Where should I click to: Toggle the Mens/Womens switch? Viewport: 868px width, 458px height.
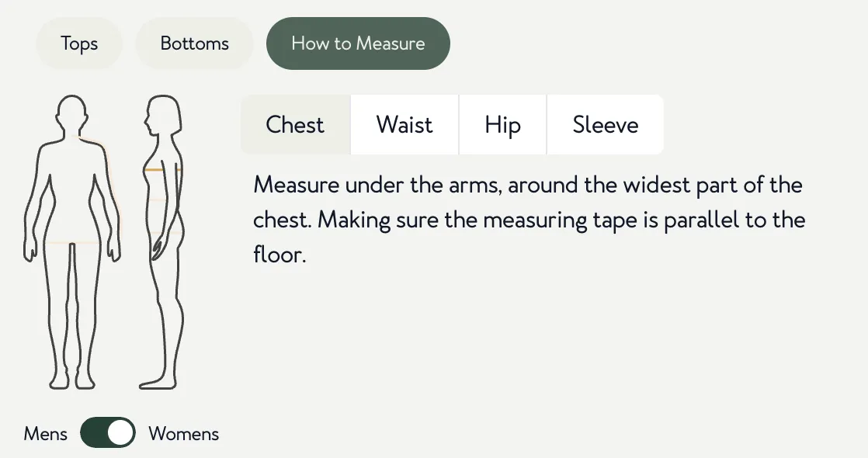point(107,432)
